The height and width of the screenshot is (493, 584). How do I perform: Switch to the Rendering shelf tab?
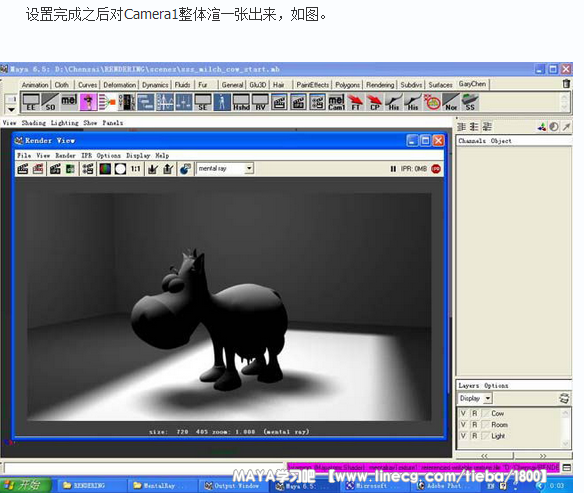pos(380,85)
